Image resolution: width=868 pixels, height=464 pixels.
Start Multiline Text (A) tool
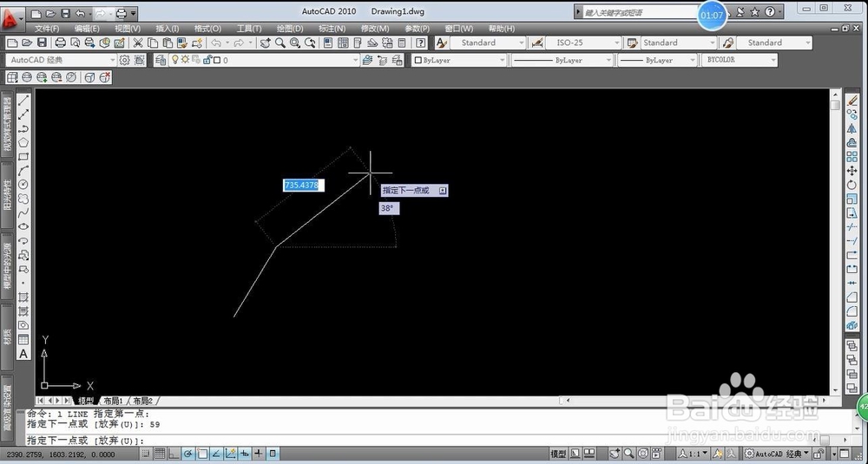(23, 354)
